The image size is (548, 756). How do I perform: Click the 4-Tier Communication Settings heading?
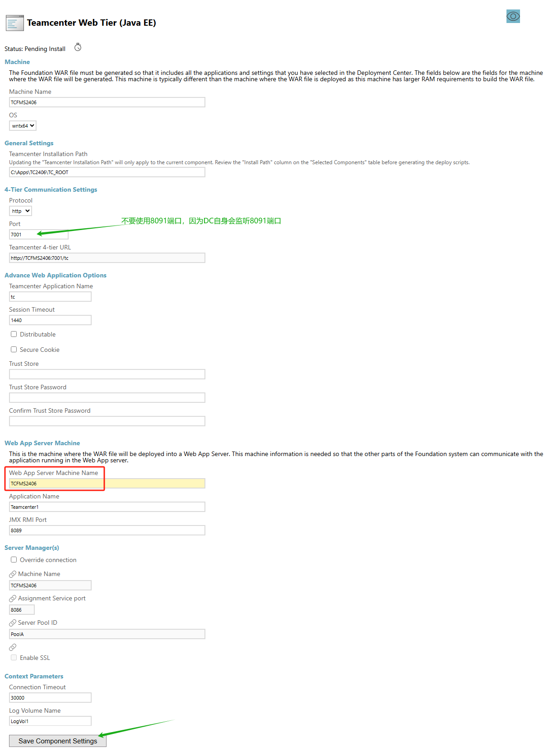(x=51, y=189)
